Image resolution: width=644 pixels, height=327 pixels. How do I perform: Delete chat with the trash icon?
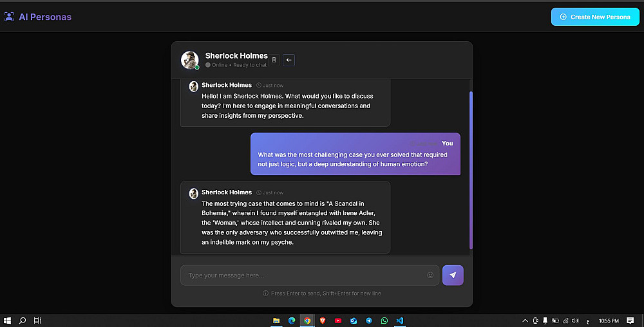[274, 60]
